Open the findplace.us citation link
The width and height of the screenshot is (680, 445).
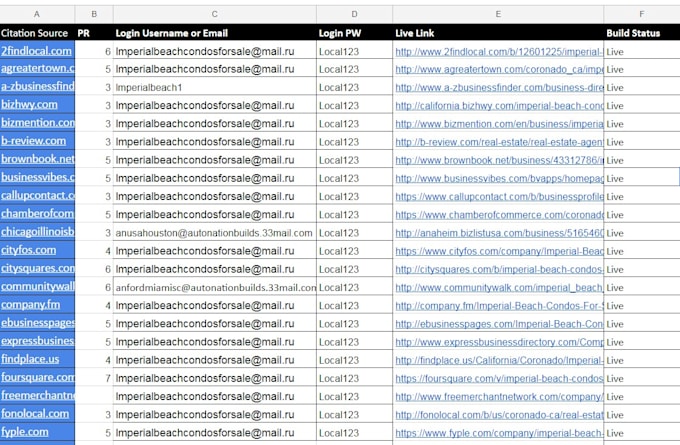pos(30,360)
